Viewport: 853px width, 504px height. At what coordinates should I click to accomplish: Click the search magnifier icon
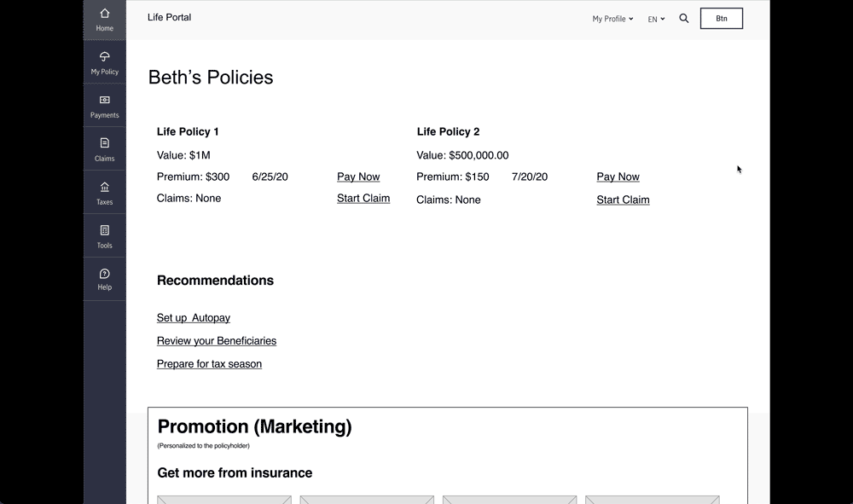[x=684, y=19]
